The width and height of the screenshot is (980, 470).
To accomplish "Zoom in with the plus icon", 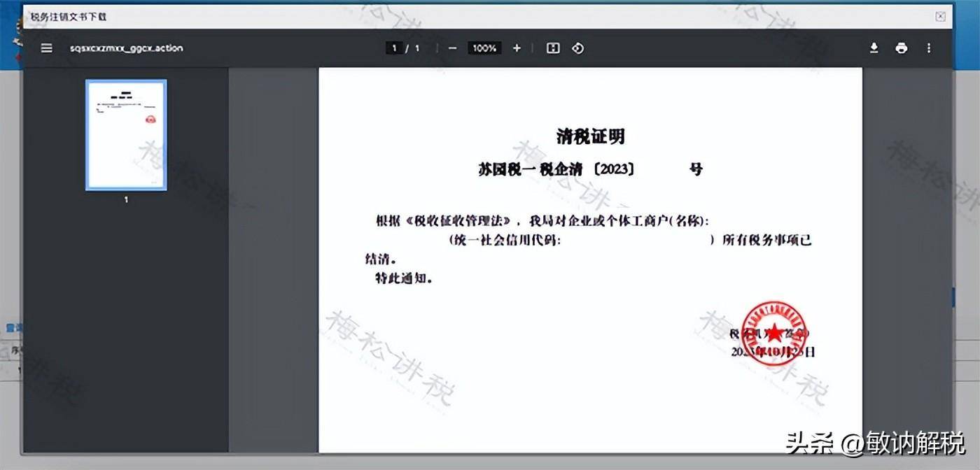I will [517, 48].
